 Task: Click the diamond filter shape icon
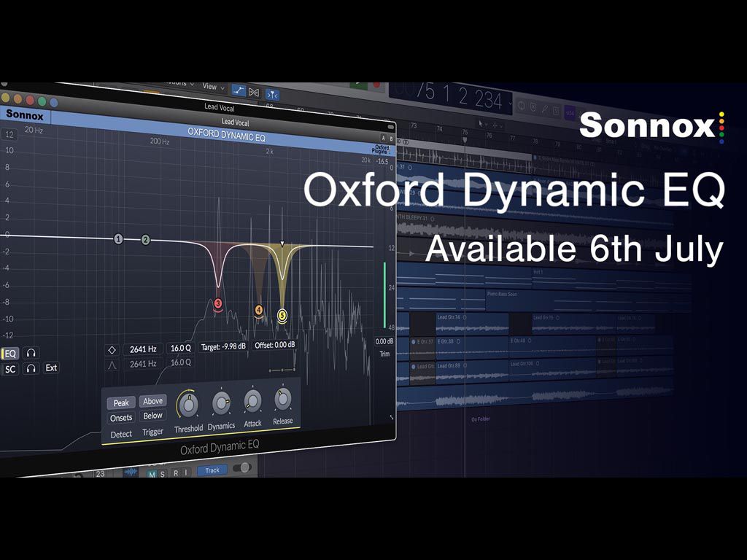coord(111,349)
